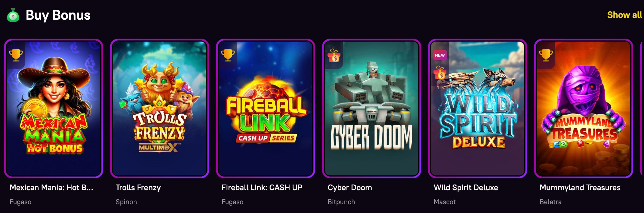The height and width of the screenshot is (213, 644).
Task: Open the Mummyland Treasures game thumbnail
Action: [584, 108]
